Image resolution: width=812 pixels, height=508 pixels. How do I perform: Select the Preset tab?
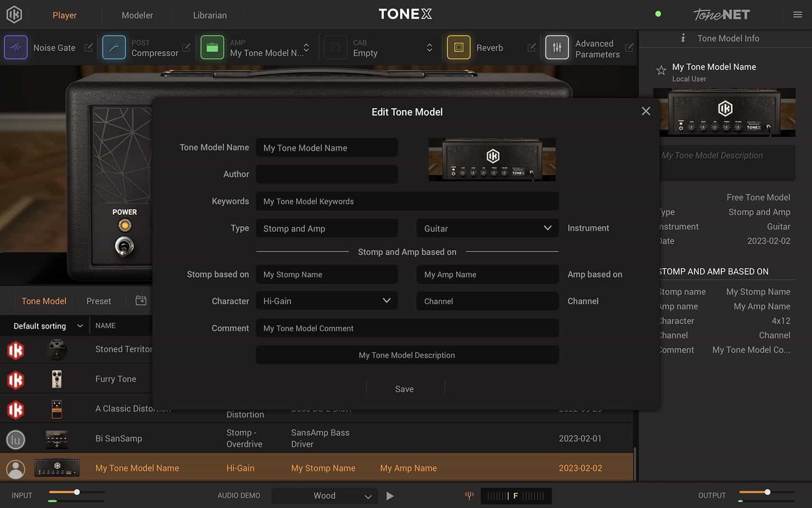(99, 301)
